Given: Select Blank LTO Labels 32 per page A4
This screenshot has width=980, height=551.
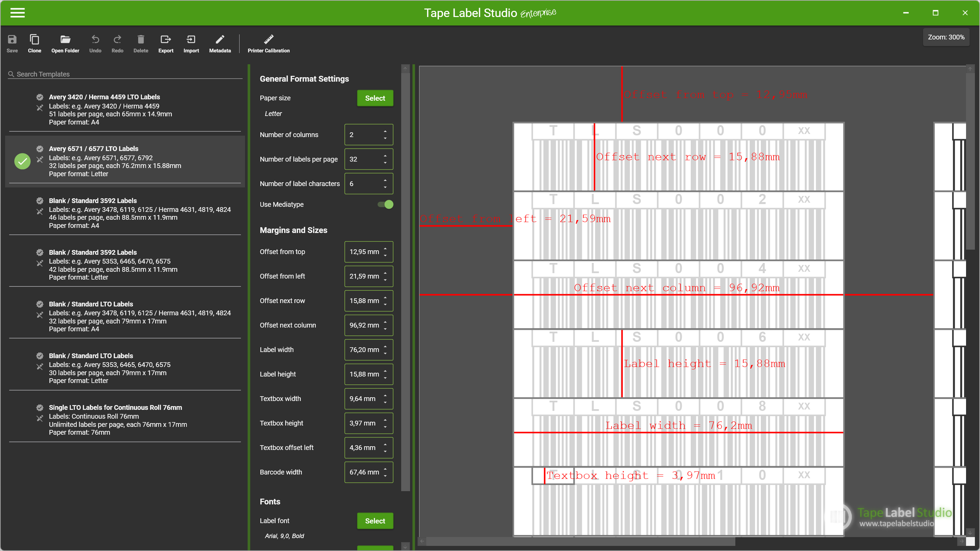Looking at the screenshot, I should (125, 316).
